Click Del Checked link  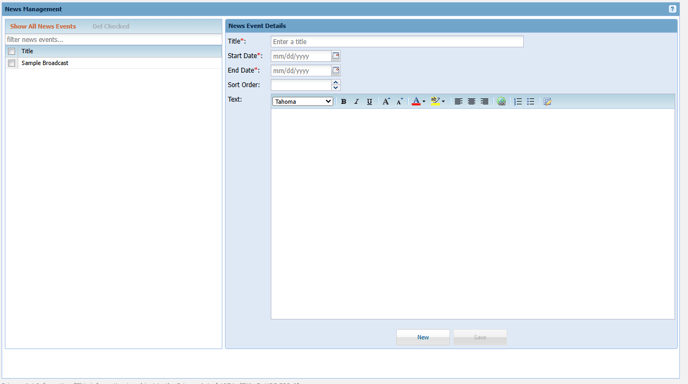(x=111, y=26)
